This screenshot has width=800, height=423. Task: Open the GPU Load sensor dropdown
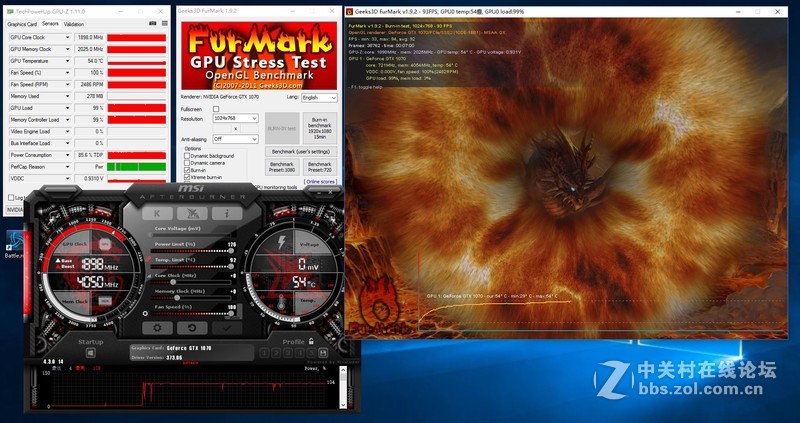click(x=67, y=108)
